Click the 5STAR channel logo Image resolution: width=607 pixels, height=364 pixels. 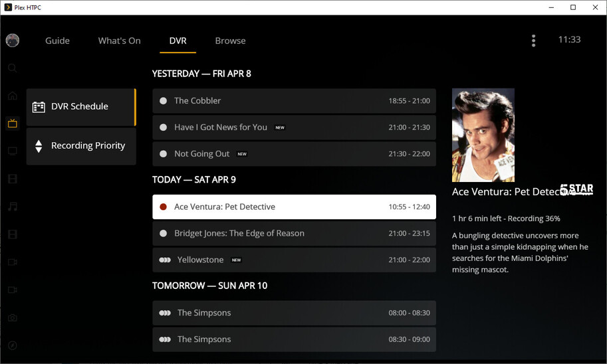coord(577,189)
